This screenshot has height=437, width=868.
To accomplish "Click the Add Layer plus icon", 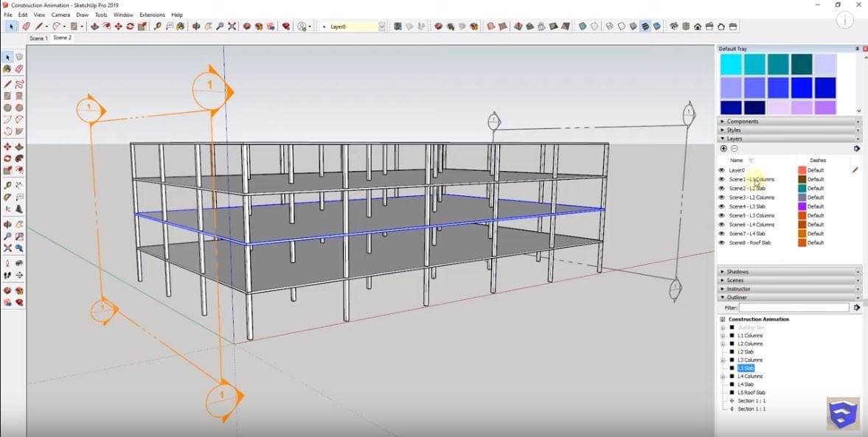I will (x=723, y=149).
